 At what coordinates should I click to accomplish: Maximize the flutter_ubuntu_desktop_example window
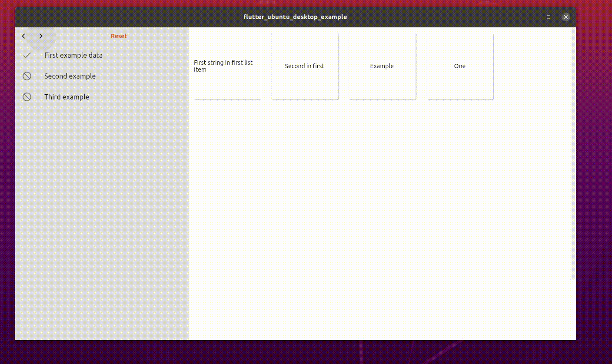[x=549, y=17]
